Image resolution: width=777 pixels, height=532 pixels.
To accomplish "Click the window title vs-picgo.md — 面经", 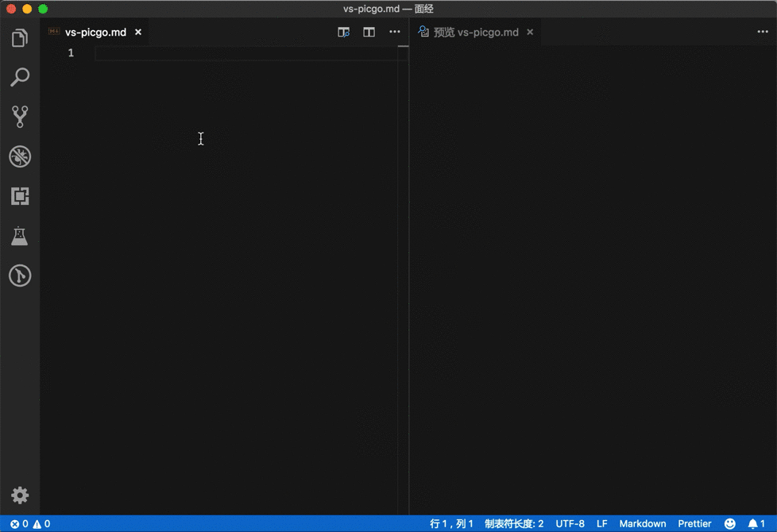I will tap(388, 9).
